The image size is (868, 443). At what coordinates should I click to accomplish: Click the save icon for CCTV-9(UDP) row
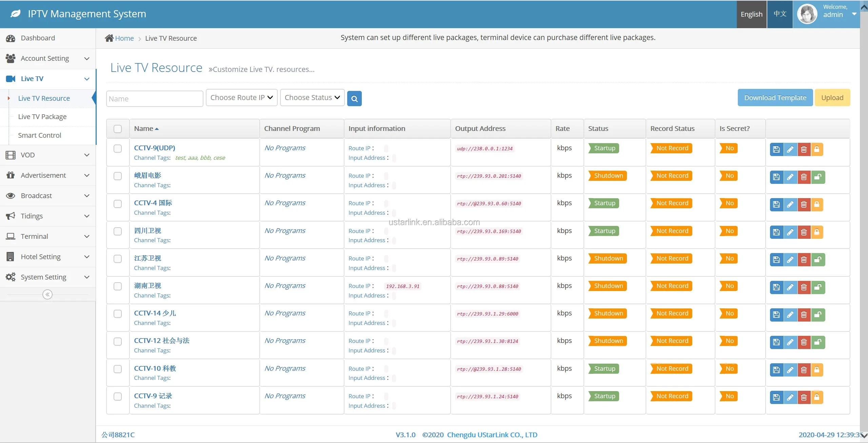[776, 149]
